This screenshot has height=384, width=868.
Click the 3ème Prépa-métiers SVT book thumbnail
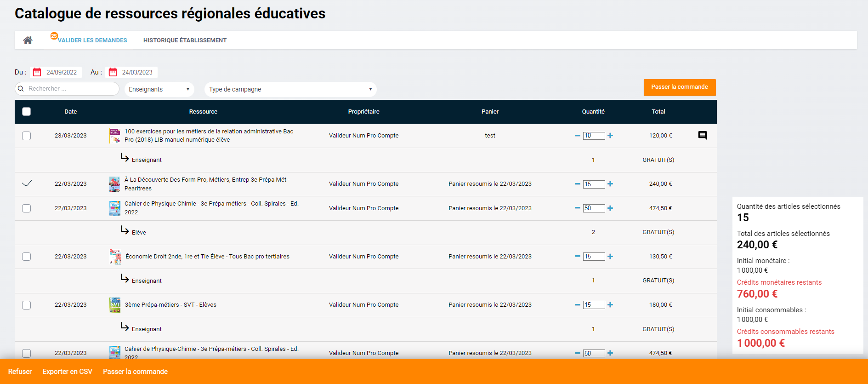click(x=115, y=305)
